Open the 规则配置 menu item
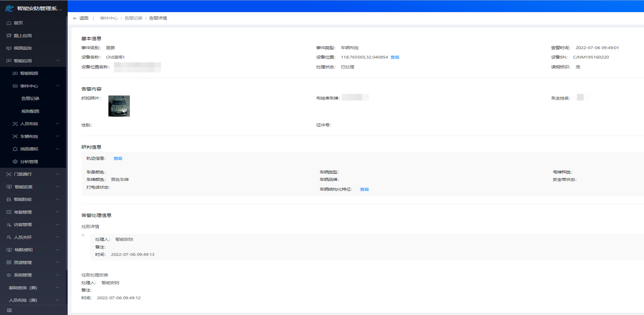 pos(30,111)
